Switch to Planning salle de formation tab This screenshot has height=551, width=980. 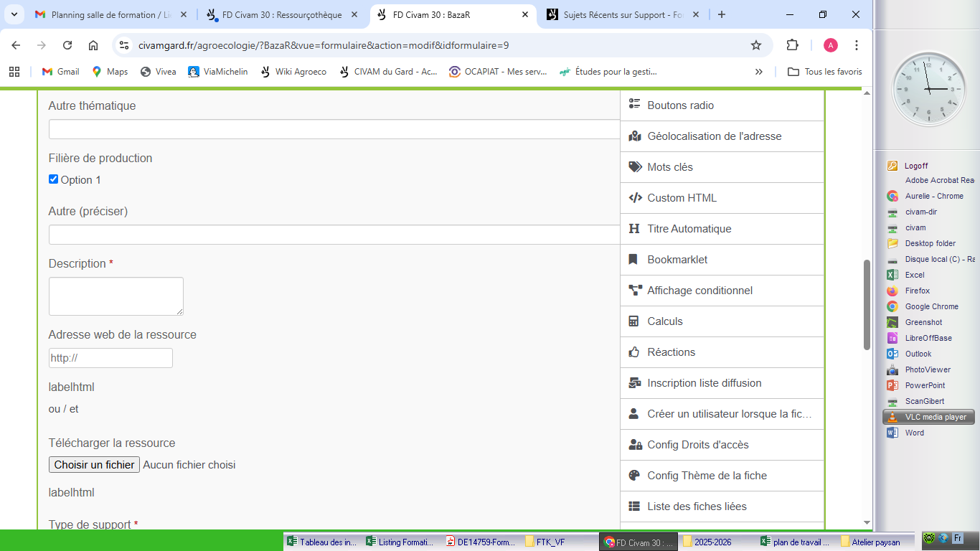tap(111, 14)
